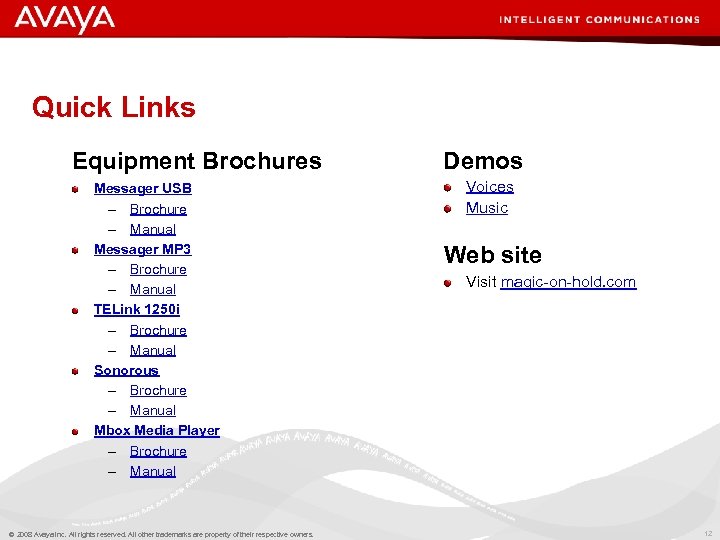Select the Web site heading
This screenshot has width=720, height=540.
pos(493,255)
